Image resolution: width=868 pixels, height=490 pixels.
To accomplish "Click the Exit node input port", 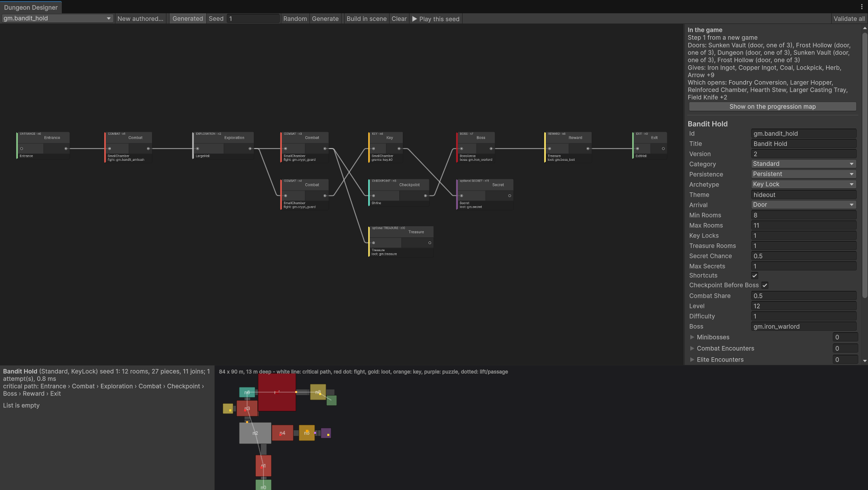I will pos(637,149).
